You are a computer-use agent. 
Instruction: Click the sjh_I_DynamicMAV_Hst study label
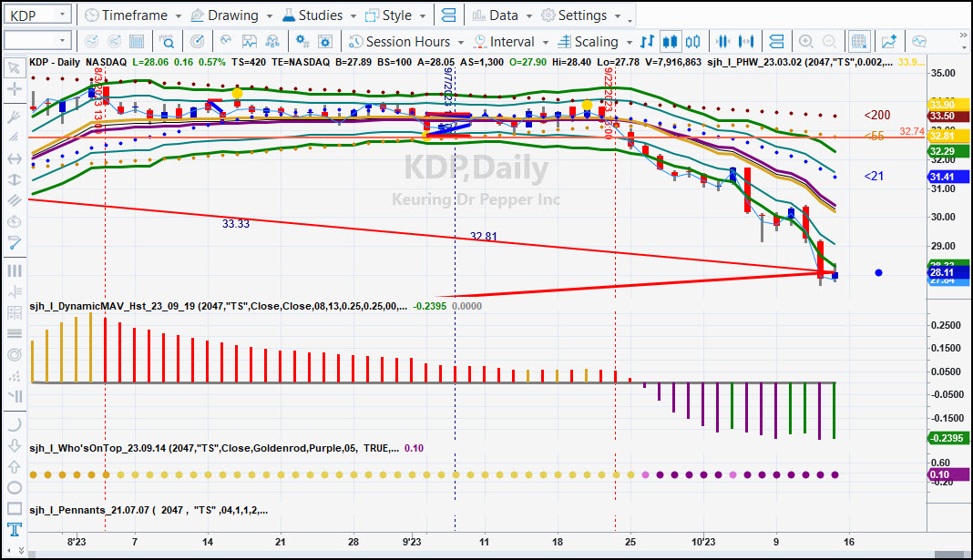(x=218, y=306)
